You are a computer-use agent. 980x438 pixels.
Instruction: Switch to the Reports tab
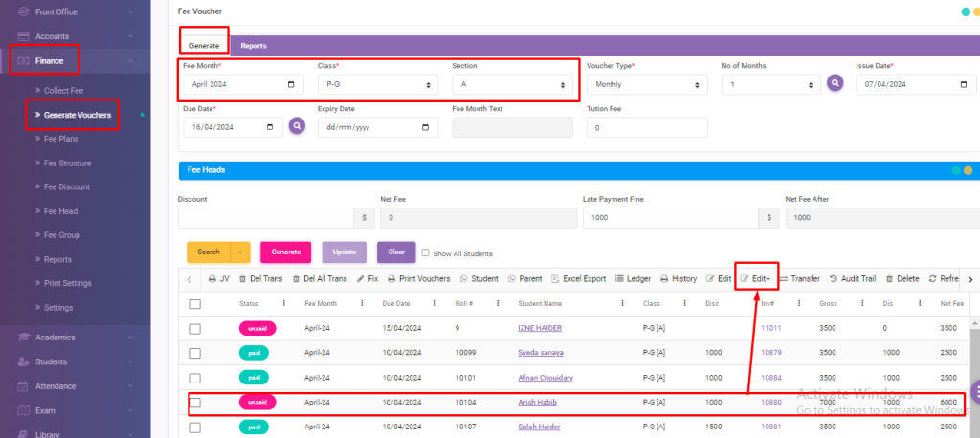coord(254,46)
